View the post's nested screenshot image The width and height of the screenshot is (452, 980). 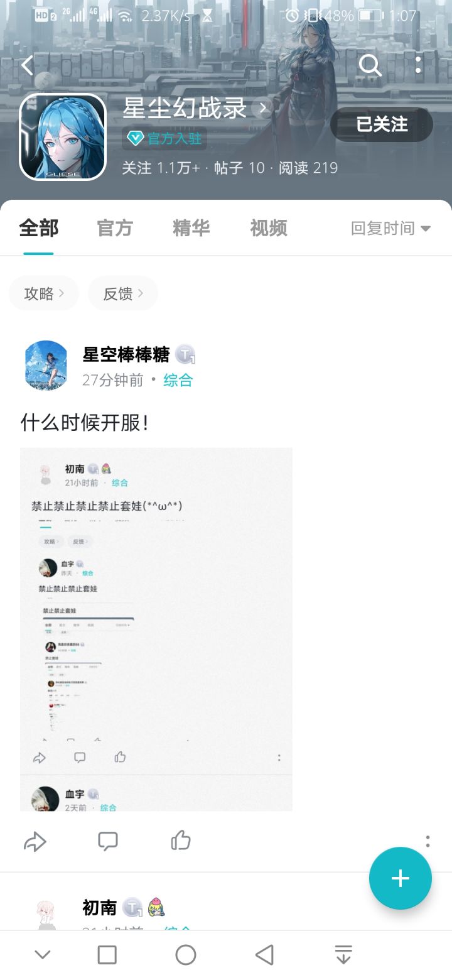pos(156,629)
